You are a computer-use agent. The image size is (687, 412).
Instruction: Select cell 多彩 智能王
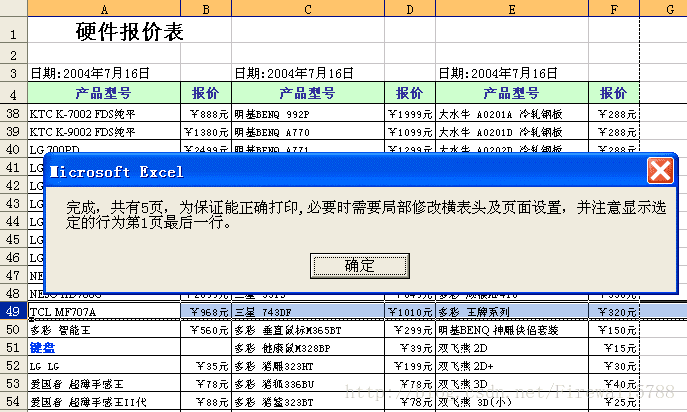[104, 330]
